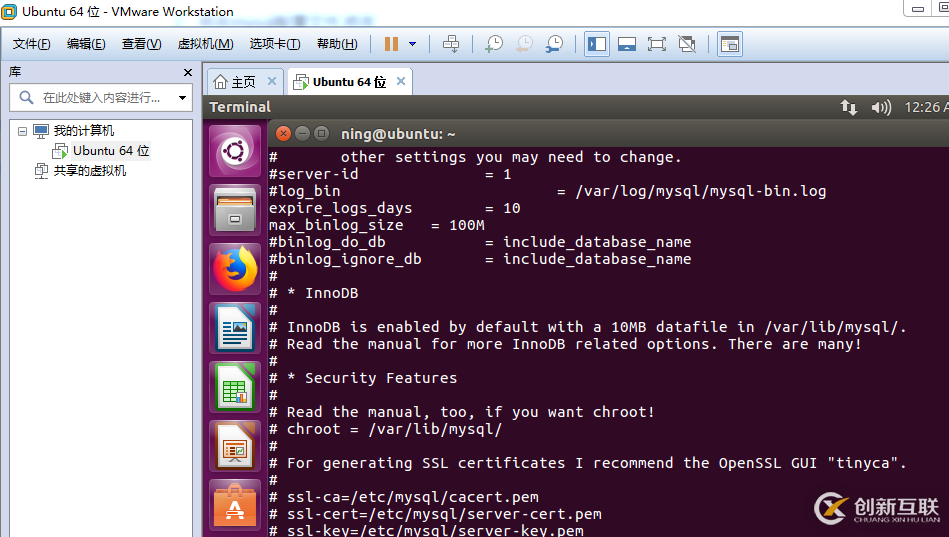Click the max_binlog_size = 100M line
949x537 pixels.
(x=376, y=225)
